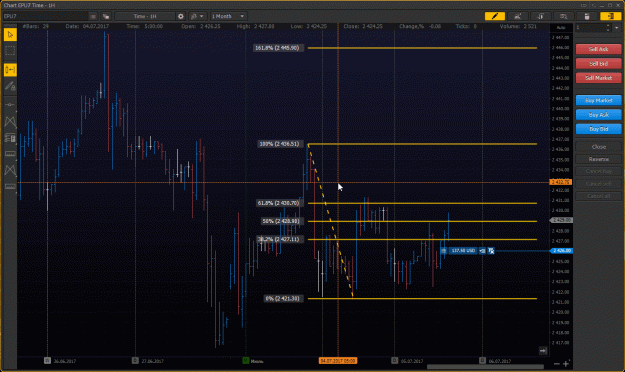Click the position close X icon on chart
Screen dimensions: 625x372
[x=491, y=251]
